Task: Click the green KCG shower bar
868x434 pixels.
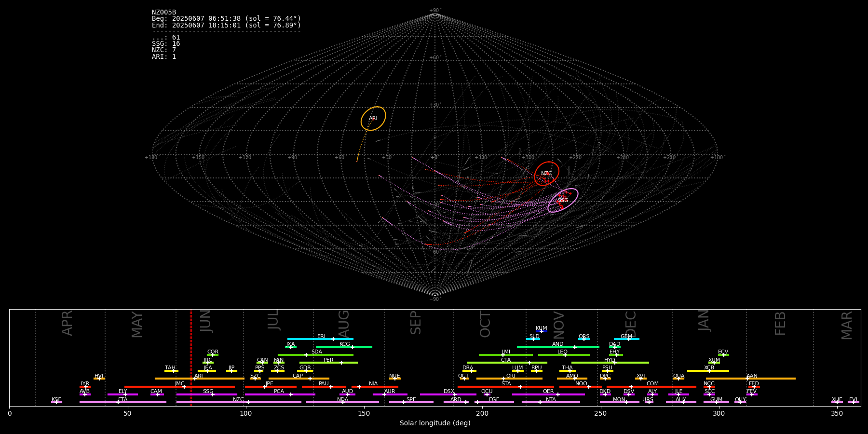Action: 344,347
